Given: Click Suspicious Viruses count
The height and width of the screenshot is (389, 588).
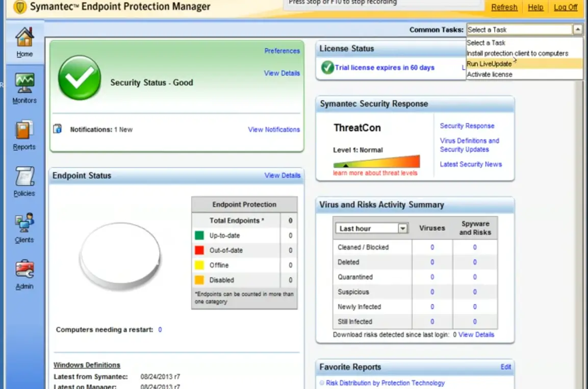Looking at the screenshot, I should point(432,292).
